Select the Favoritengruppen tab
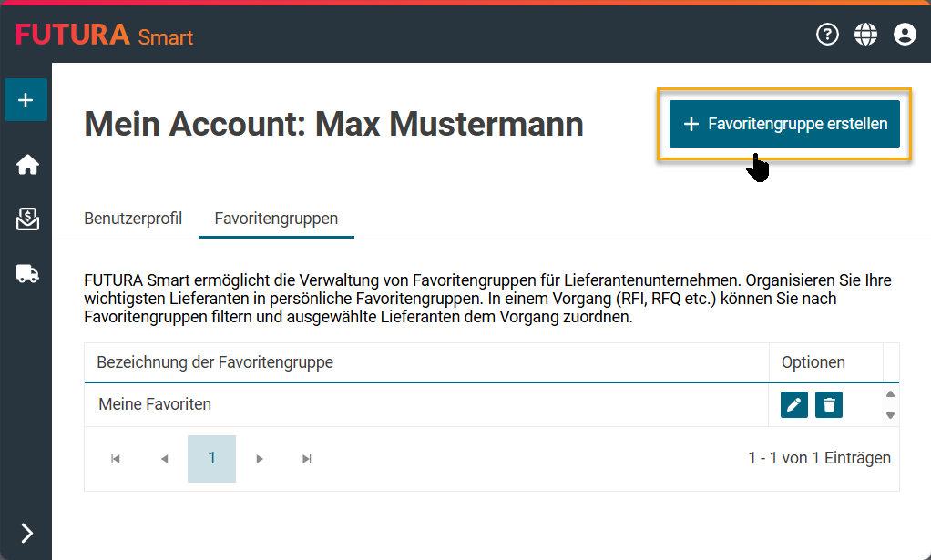The height and width of the screenshot is (560, 931). [x=276, y=219]
